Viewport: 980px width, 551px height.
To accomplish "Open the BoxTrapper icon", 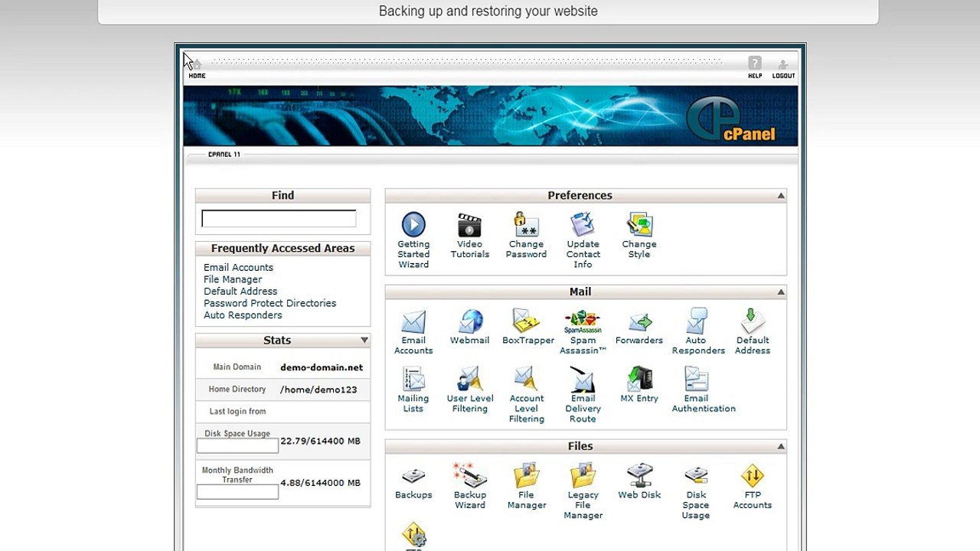I will click(x=526, y=321).
